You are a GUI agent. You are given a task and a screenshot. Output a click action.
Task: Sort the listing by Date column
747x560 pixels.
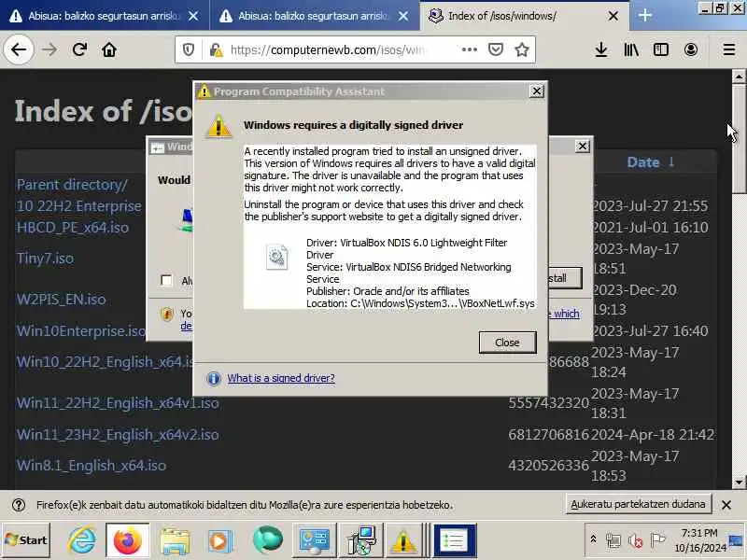650,161
